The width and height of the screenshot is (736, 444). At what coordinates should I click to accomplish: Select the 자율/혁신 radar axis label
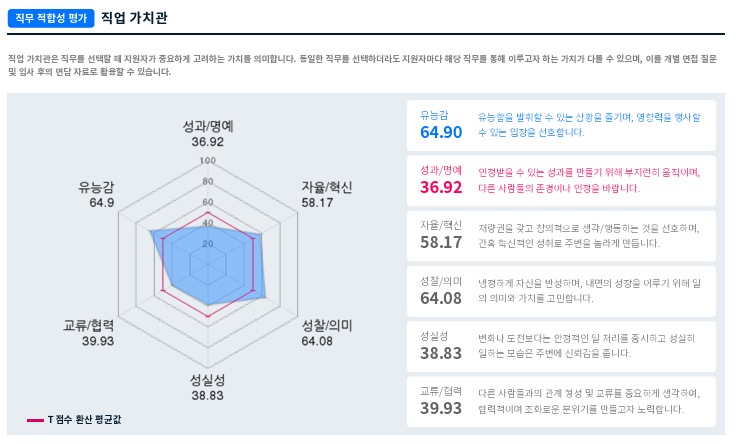point(327,187)
